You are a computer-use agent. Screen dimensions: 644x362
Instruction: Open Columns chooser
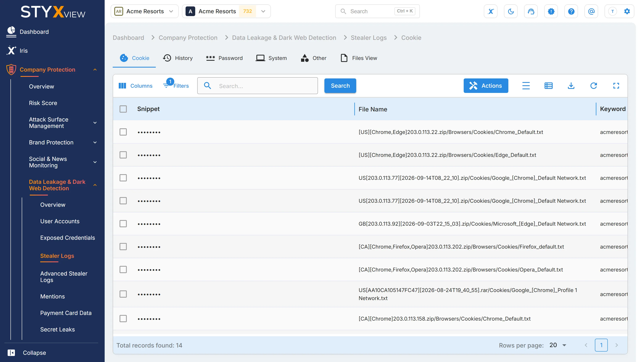[x=135, y=86]
